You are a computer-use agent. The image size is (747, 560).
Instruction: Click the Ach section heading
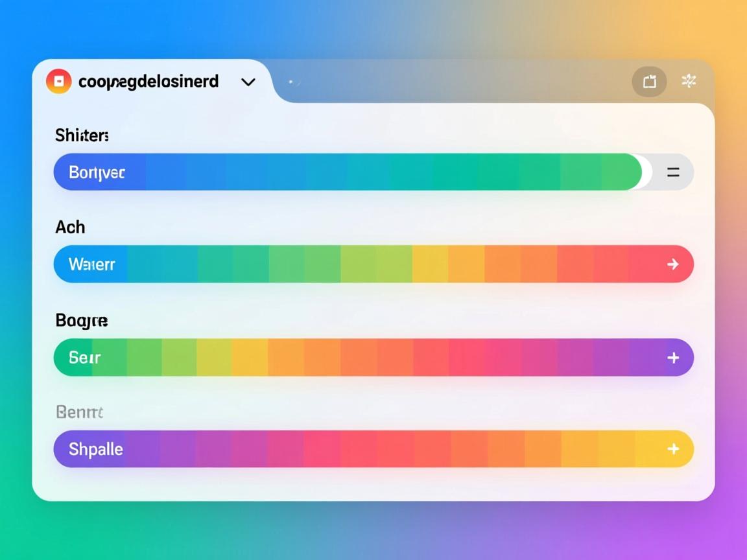[x=70, y=227]
